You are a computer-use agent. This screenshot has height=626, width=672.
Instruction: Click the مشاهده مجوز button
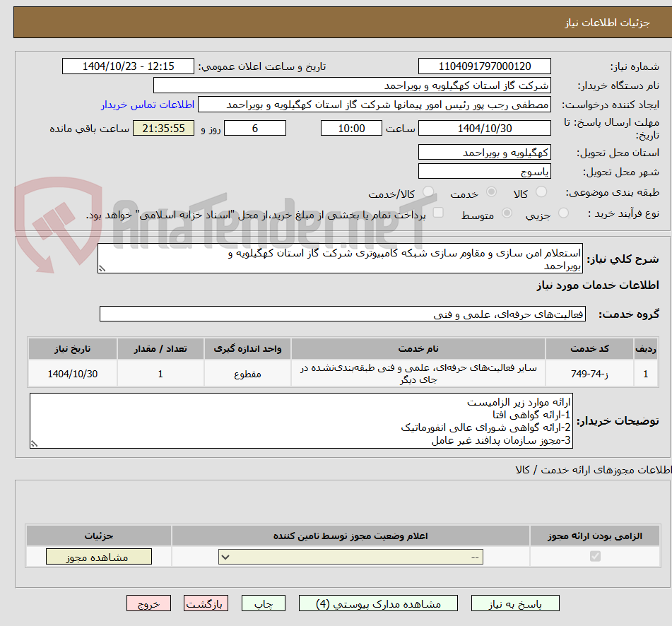coord(98,556)
